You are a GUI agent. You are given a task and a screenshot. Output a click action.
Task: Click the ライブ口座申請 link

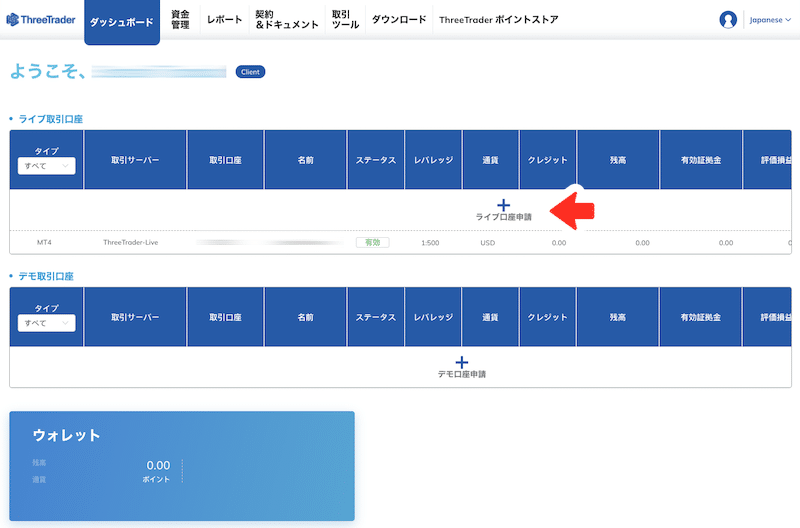coord(504,217)
